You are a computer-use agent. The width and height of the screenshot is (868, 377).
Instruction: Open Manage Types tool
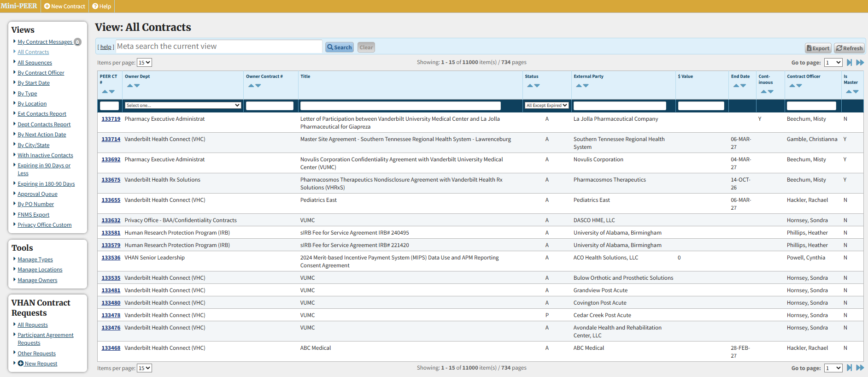coord(35,259)
